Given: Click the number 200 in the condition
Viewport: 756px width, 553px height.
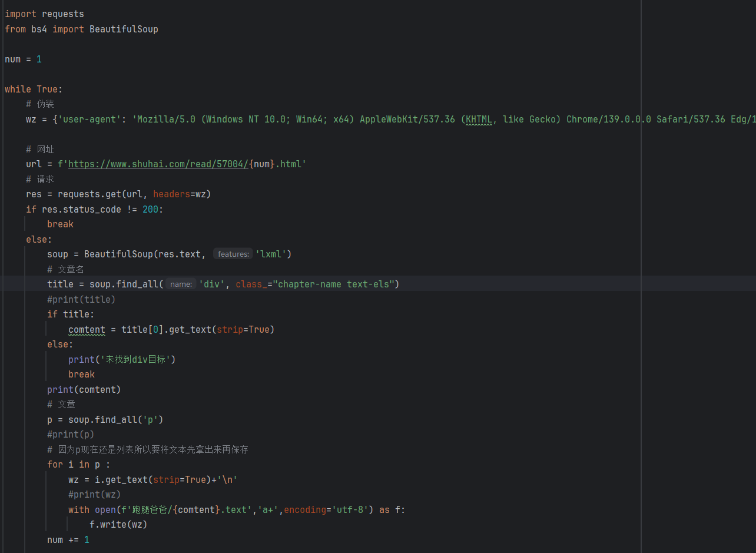Looking at the screenshot, I should pyautogui.click(x=150, y=209).
